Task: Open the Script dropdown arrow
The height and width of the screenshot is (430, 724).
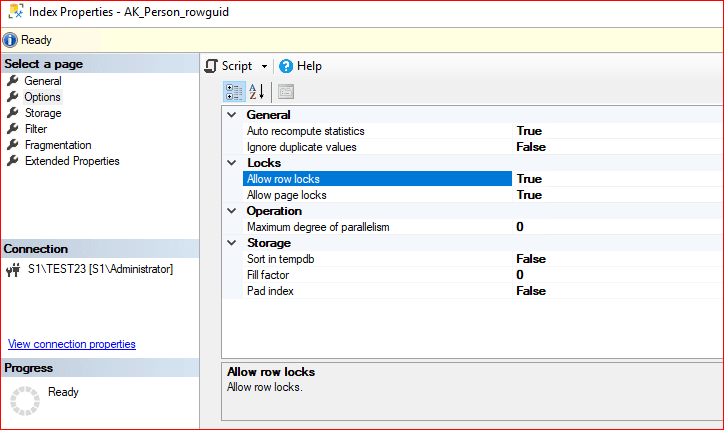Action: (264, 66)
